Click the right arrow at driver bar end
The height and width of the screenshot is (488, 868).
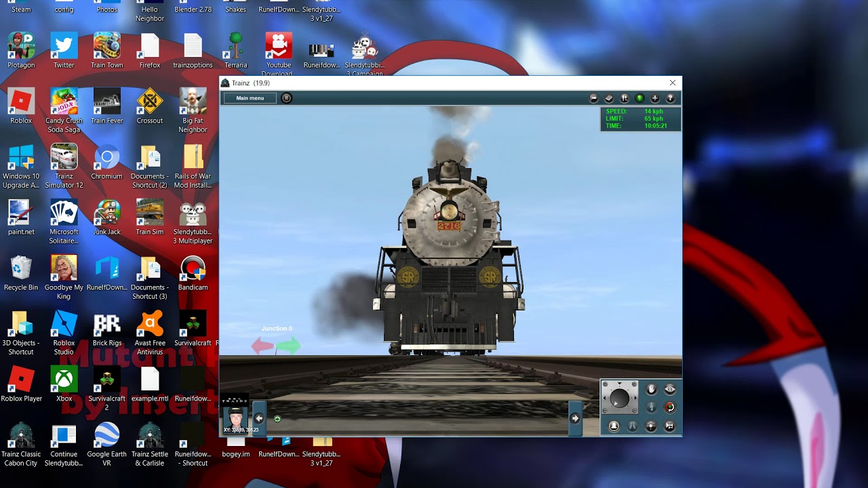pyautogui.click(x=575, y=418)
